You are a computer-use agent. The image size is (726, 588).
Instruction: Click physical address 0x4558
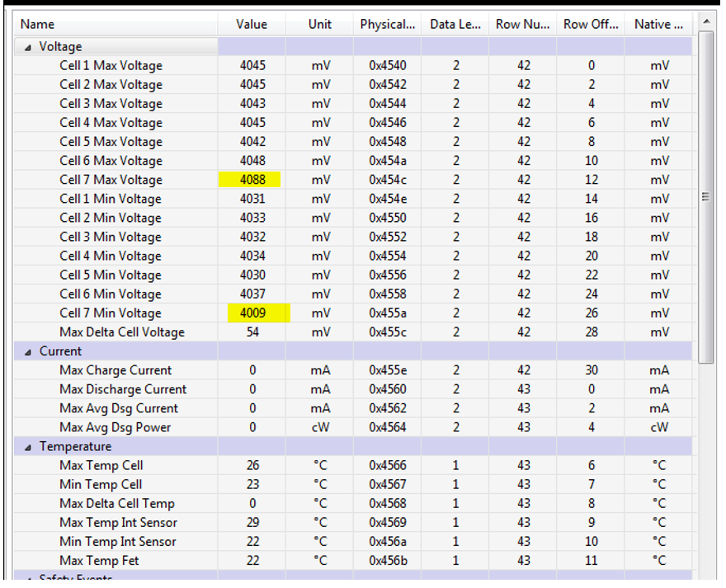point(388,294)
